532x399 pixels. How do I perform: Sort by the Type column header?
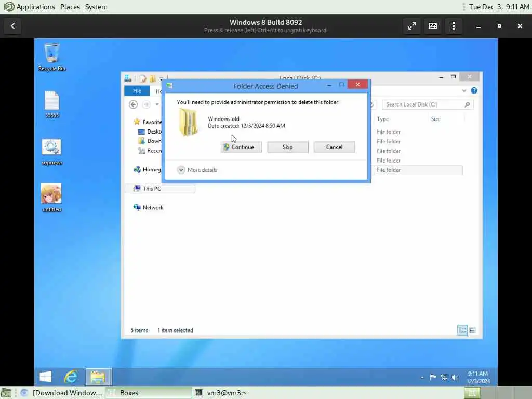tap(383, 119)
